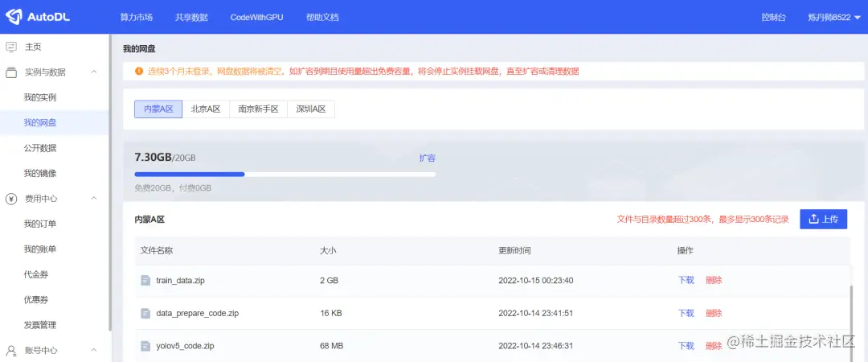Open 代金券 in the sidebar
Viewport: 868px width, 362px height.
coord(36,274)
